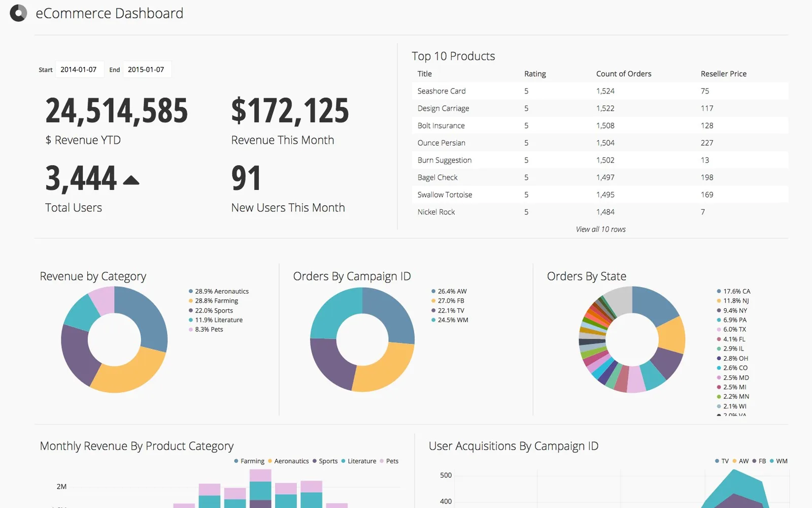The width and height of the screenshot is (812, 508).
Task: Toggle the 8.3% Pets legend entry
Action: tap(206, 329)
